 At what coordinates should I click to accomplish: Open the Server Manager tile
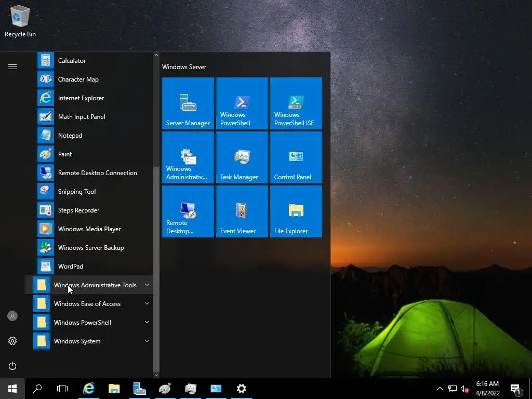pyautogui.click(x=188, y=103)
